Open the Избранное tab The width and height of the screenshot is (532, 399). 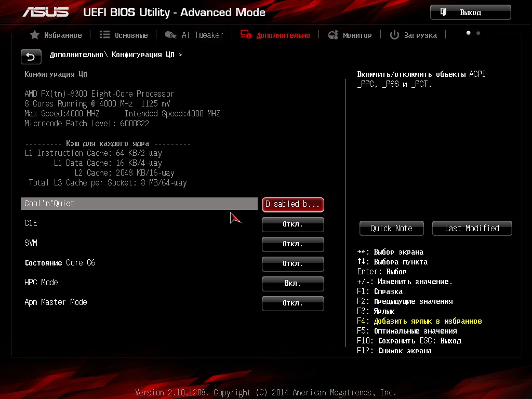pyautogui.click(x=56, y=35)
